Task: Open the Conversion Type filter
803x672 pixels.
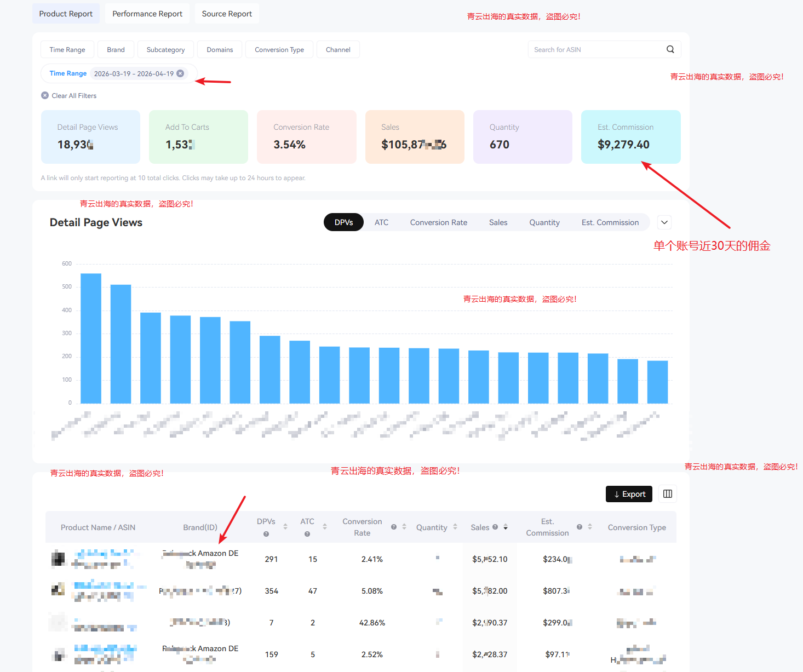Action: coord(279,49)
